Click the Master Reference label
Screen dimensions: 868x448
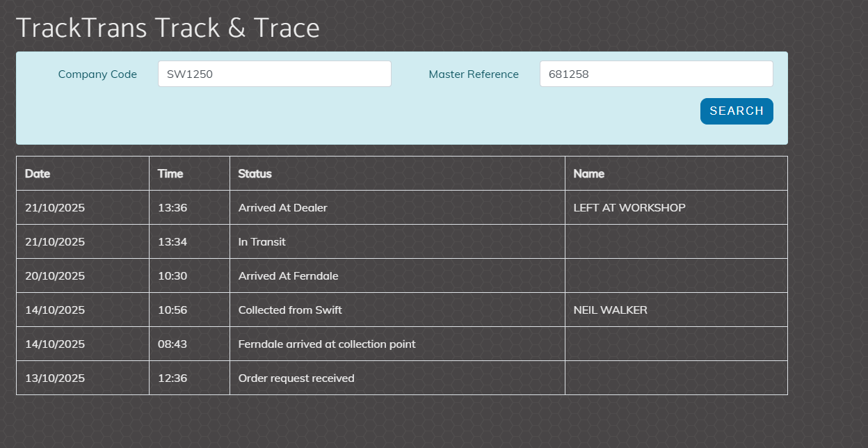click(474, 74)
